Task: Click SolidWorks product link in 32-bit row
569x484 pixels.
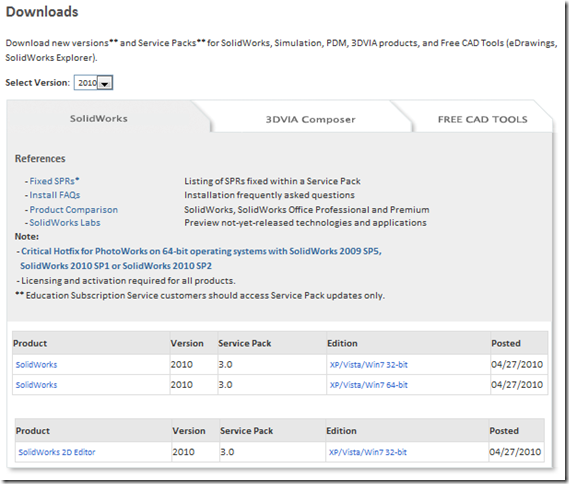Action: (x=36, y=365)
